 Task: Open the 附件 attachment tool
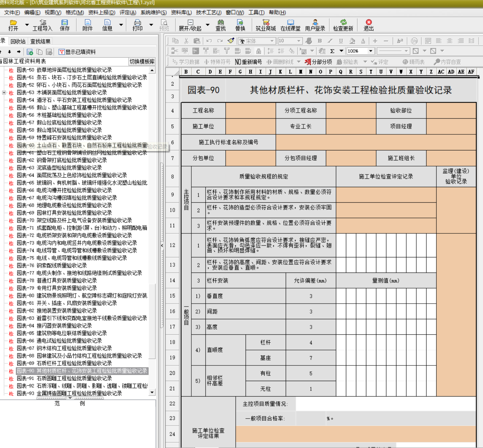[87, 25]
